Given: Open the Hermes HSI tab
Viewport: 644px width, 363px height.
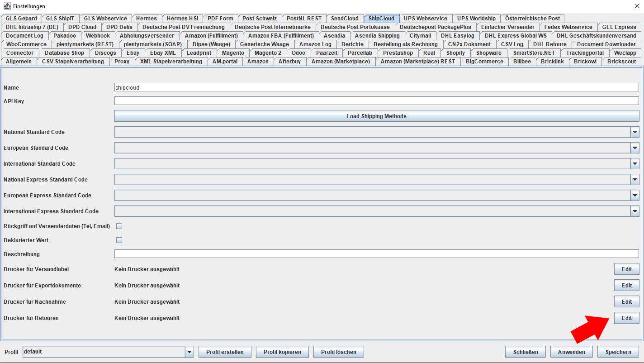Looking at the screenshot, I should [182, 19].
